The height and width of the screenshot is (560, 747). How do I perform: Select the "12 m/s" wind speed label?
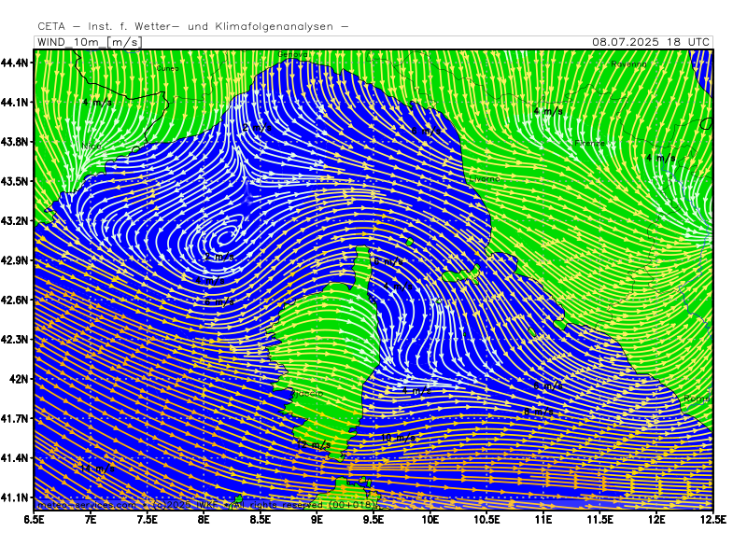coord(314,445)
